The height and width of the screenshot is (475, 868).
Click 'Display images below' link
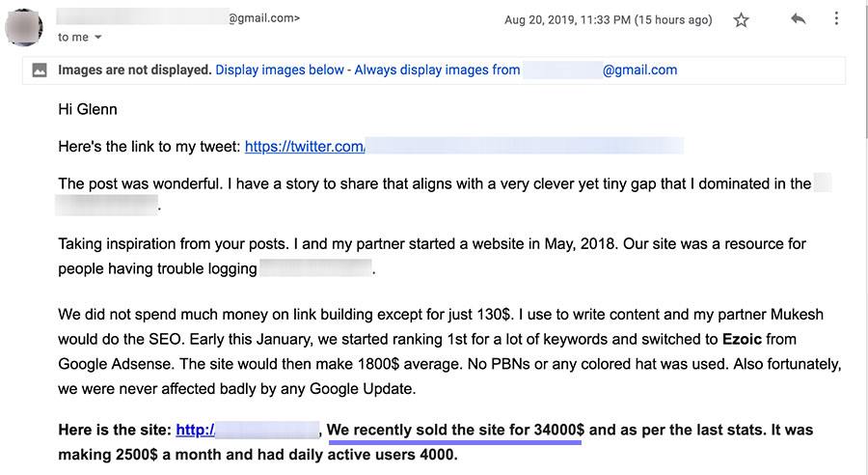click(x=280, y=70)
